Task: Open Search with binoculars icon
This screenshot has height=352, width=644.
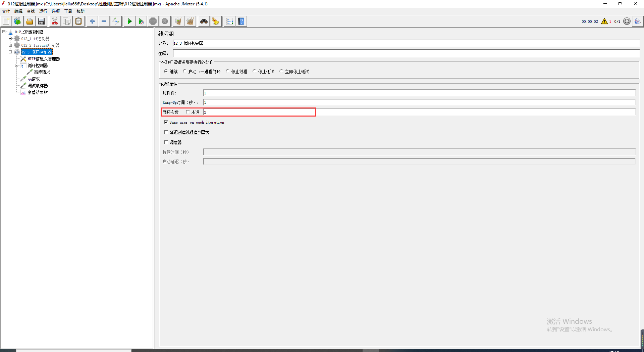Action: (204, 21)
